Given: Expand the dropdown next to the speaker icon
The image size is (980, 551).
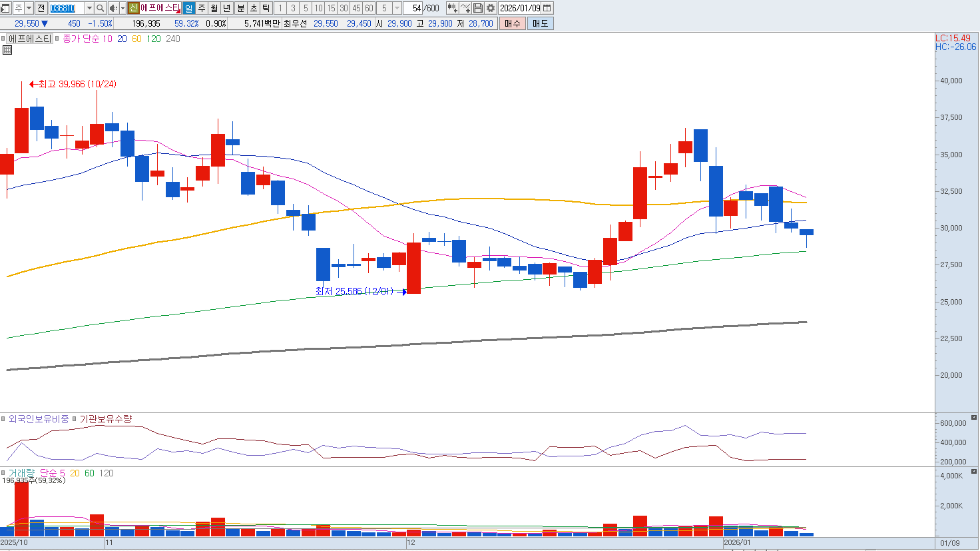Looking at the screenshot, I should point(122,8).
